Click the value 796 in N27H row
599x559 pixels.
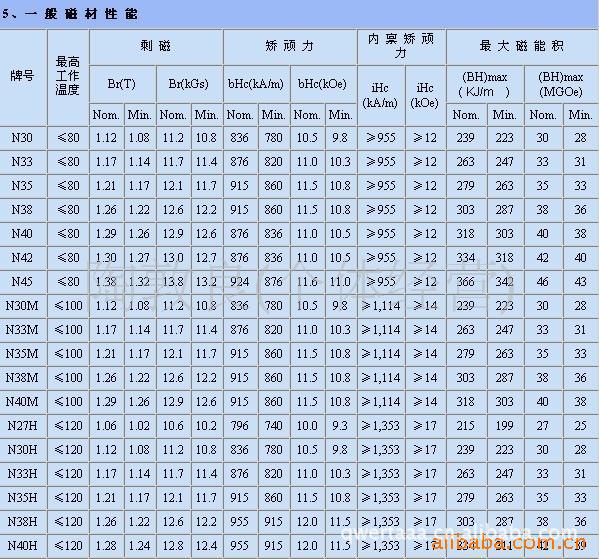pyautogui.click(x=240, y=426)
